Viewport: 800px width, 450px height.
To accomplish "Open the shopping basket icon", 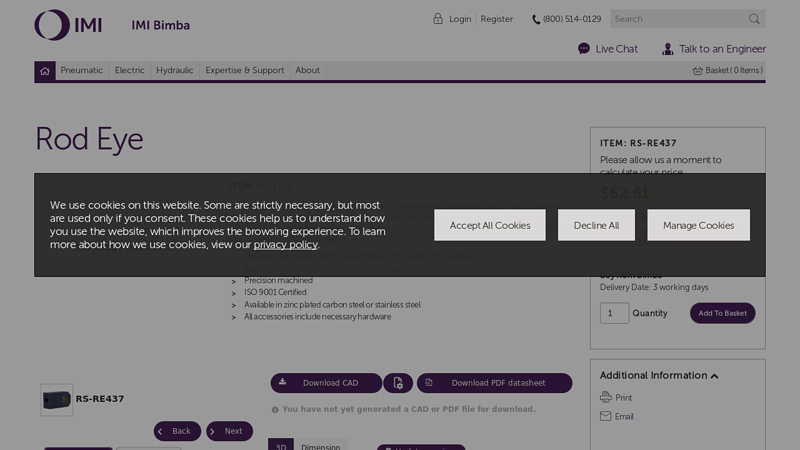I will pos(698,71).
